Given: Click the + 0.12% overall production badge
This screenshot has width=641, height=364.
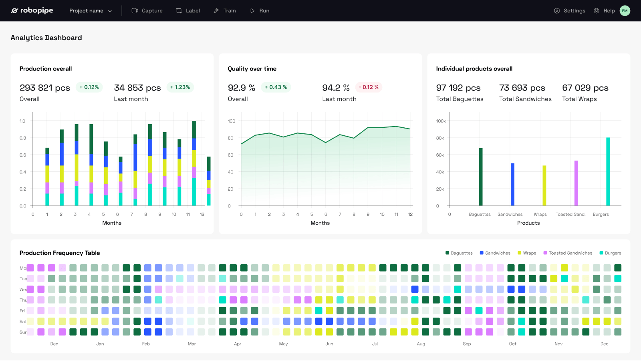Looking at the screenshot, I should [89, 87].
